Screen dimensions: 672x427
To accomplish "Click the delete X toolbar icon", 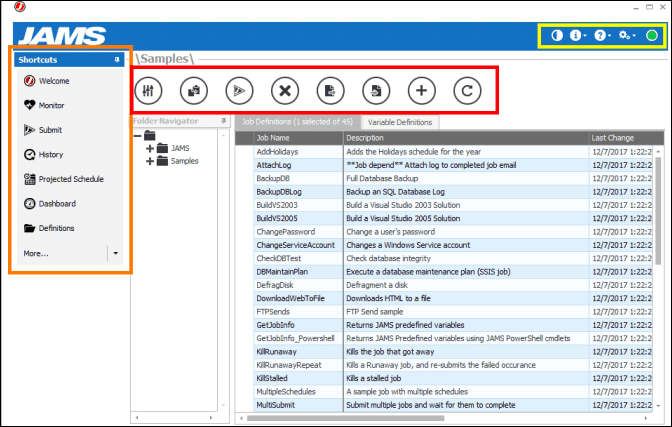I will tap(285, 90).
